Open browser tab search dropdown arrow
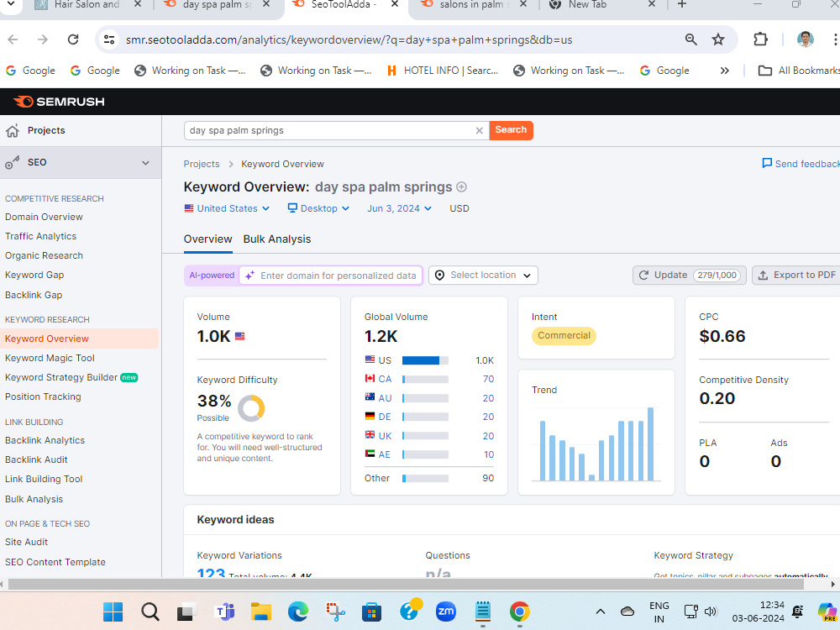Screen dimensions: 840x630 (11, 4)
